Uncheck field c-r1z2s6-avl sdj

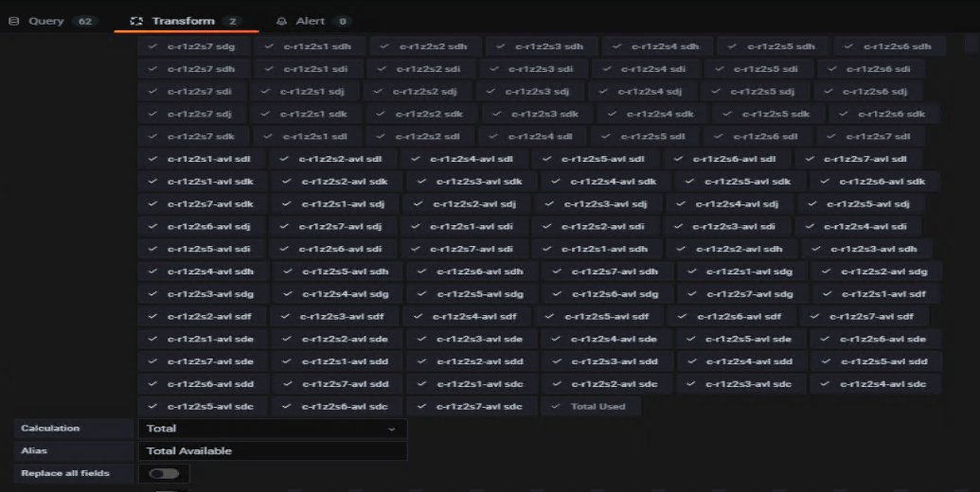(202, 227)
